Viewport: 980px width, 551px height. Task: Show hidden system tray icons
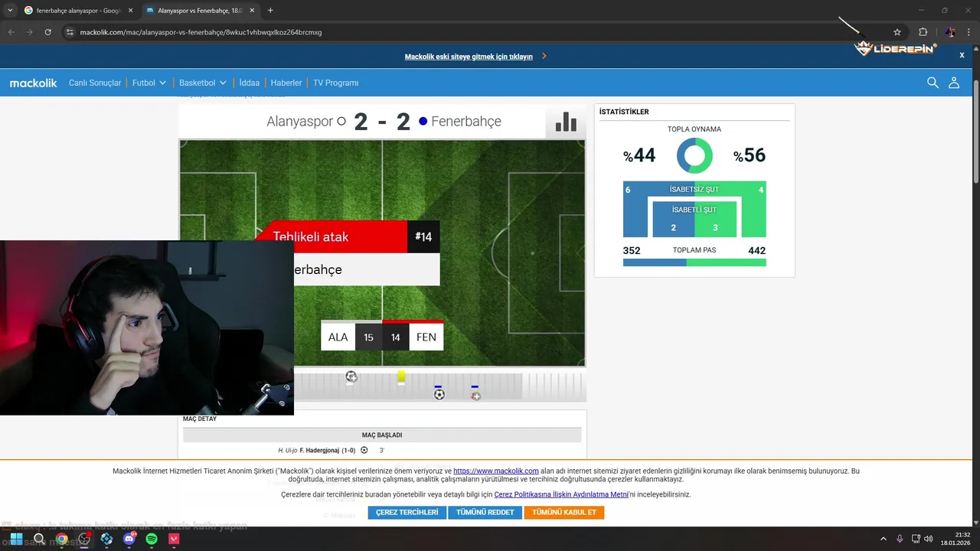click(x=883, y=539)
